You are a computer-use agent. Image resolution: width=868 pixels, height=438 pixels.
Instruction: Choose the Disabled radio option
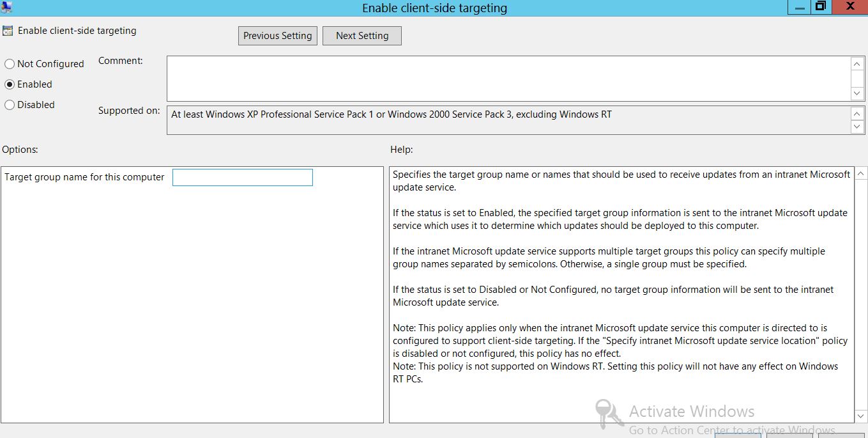pyautogui.click(x=10, y=105)
